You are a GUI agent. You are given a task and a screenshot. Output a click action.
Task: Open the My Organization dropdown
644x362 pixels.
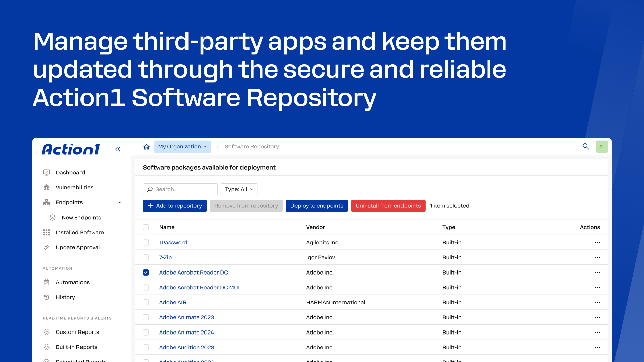(182, 147)
